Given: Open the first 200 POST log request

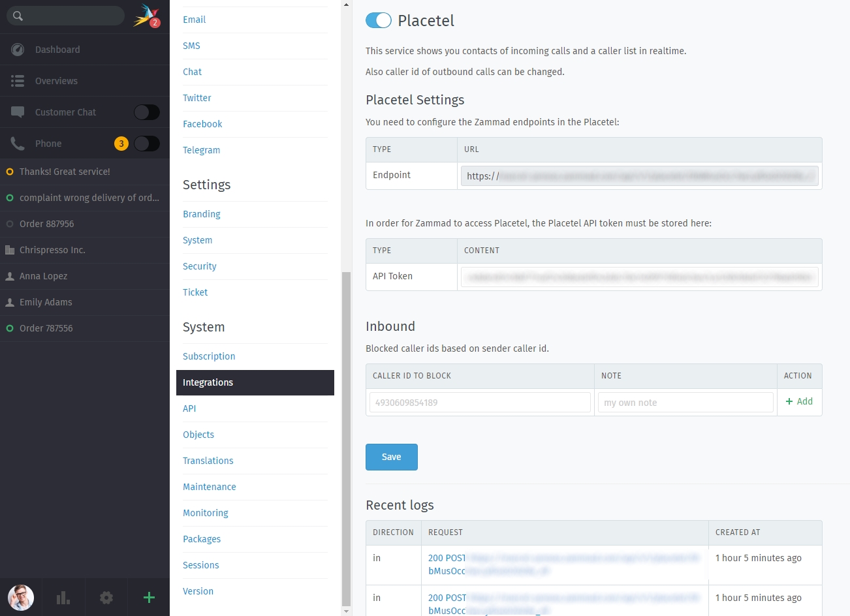Looking at the screenshot, I should (x=565, y=564).
